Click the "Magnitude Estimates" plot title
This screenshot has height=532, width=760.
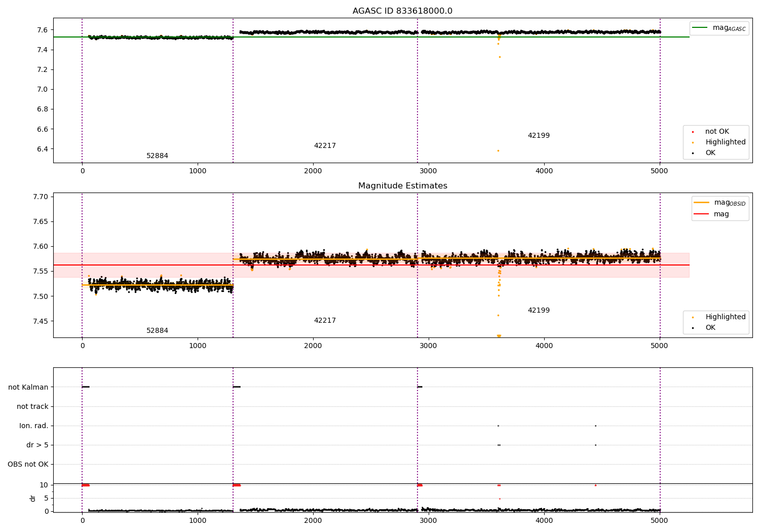coord(402,186)
